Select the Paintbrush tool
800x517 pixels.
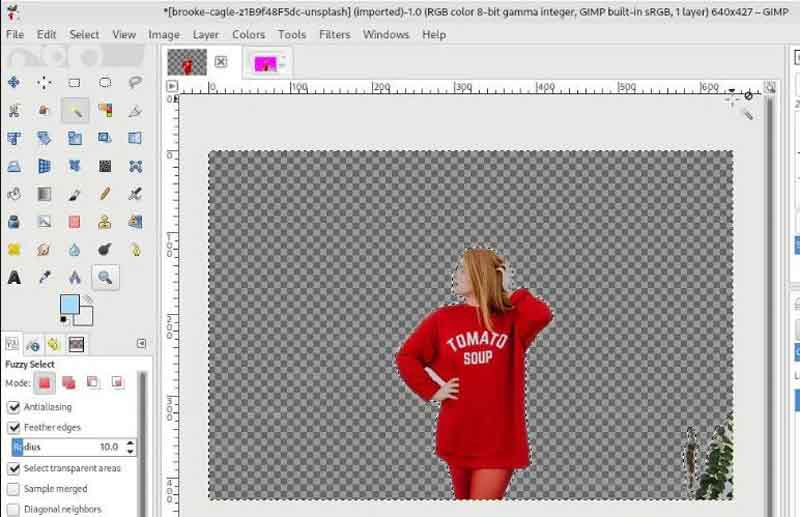[x=74, y=194]
